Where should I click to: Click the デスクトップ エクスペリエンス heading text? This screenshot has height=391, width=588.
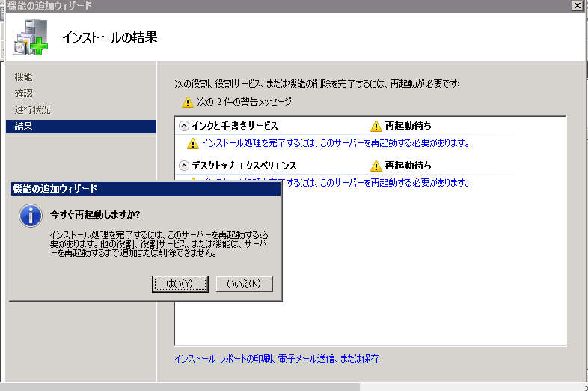coord(244,166)
